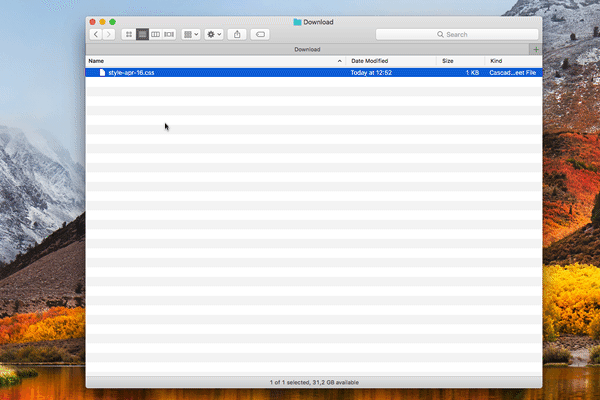Open the item arrangement dropdown
Screen dimensions: 600x400
click(x=191, y=34)
